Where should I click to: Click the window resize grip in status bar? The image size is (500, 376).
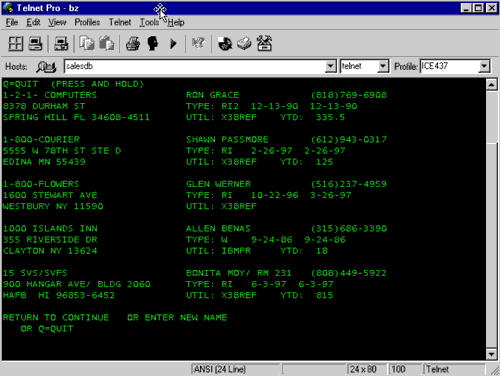(x=494, y=370)
